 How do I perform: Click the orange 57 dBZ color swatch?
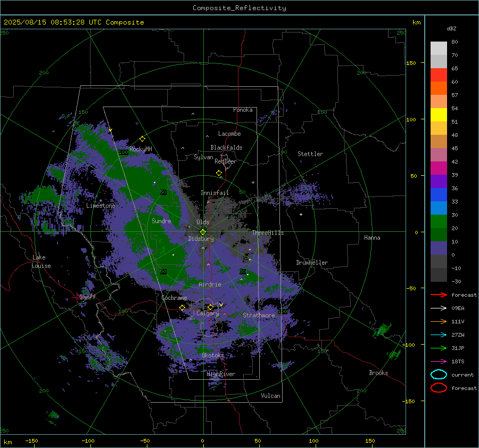point(439,102)
